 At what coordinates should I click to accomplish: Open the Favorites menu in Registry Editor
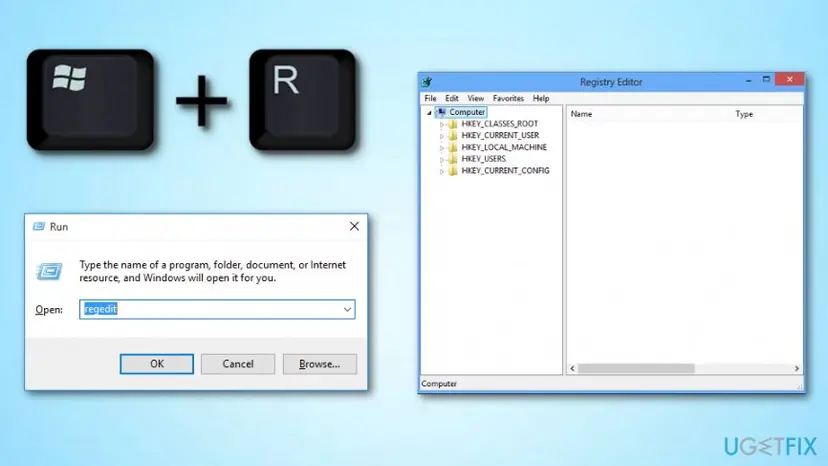coord(508,98)
